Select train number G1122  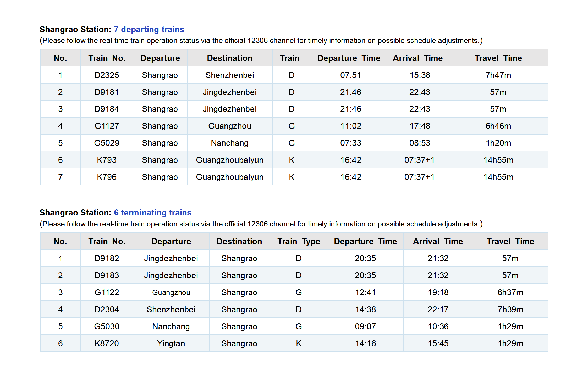click(107, 292)
